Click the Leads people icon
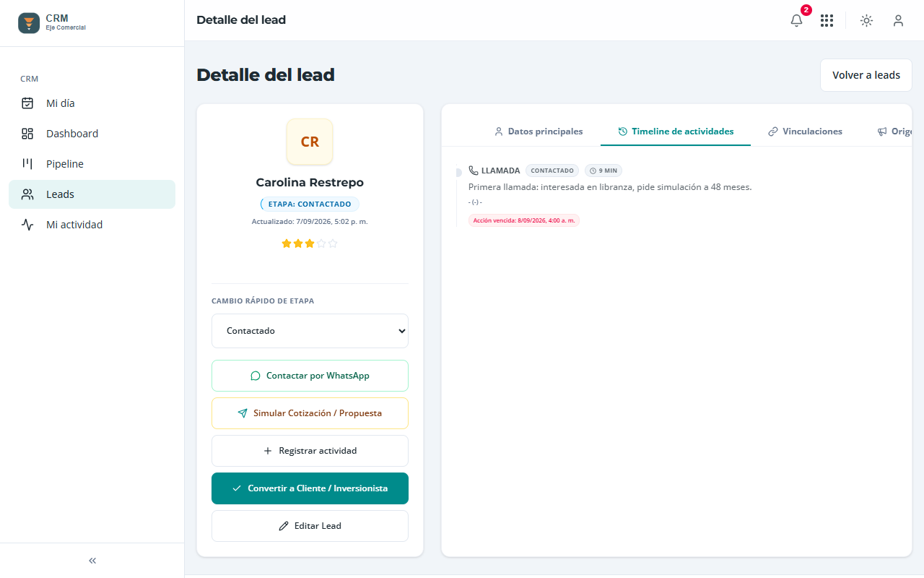This screenshot has width=924, height=578. click(27, 194)
